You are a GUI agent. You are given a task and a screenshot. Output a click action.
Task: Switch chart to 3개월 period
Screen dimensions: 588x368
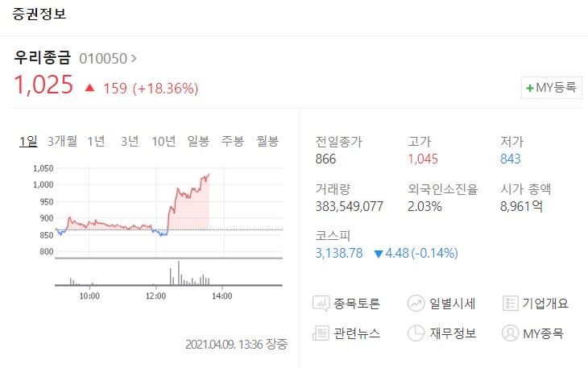62,141
